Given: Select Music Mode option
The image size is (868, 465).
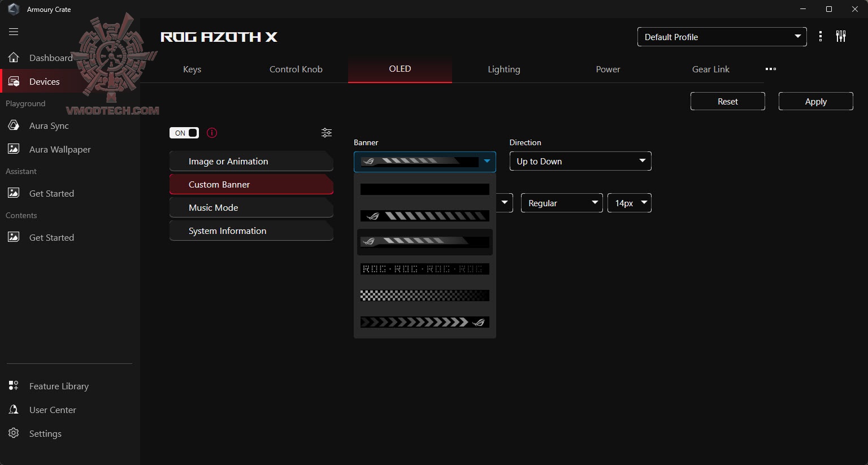Looking at the screenshot, I should (x=251, y=207).
